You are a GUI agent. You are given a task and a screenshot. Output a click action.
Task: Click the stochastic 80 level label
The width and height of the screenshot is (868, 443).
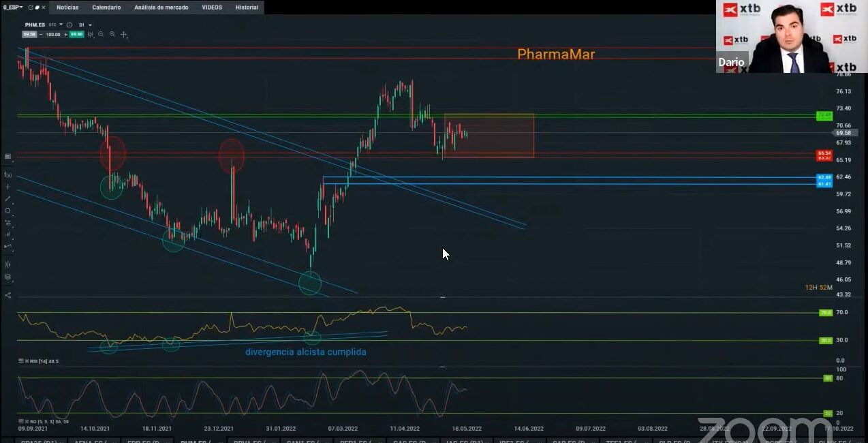(828, 378)
